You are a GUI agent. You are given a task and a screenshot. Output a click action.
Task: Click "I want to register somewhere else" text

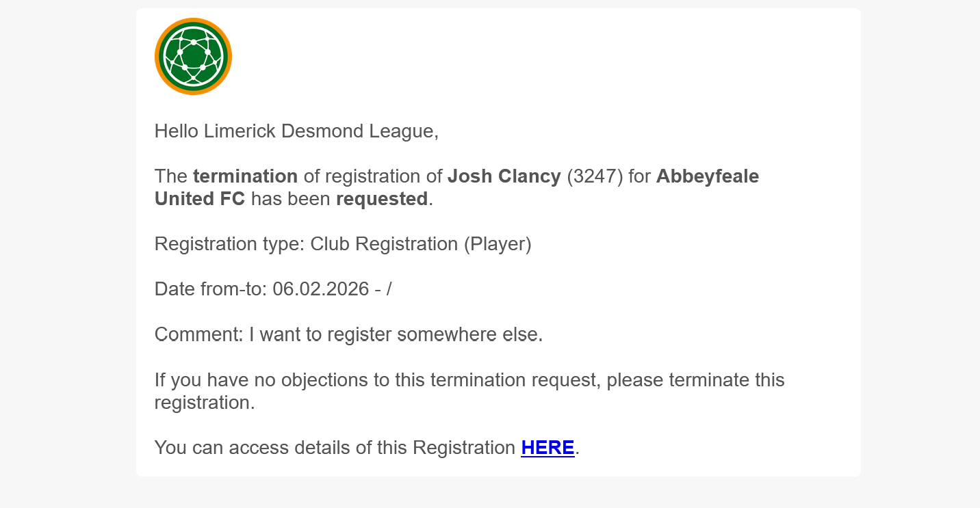(x=395, y=334)
